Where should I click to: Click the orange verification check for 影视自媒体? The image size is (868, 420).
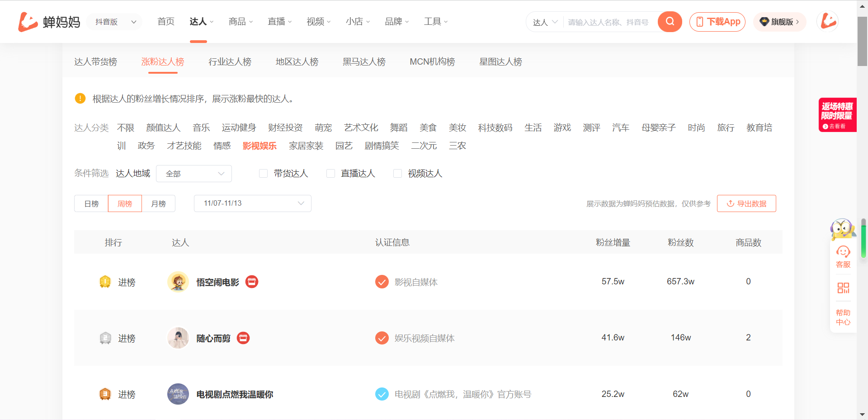[x=382, y=282]
